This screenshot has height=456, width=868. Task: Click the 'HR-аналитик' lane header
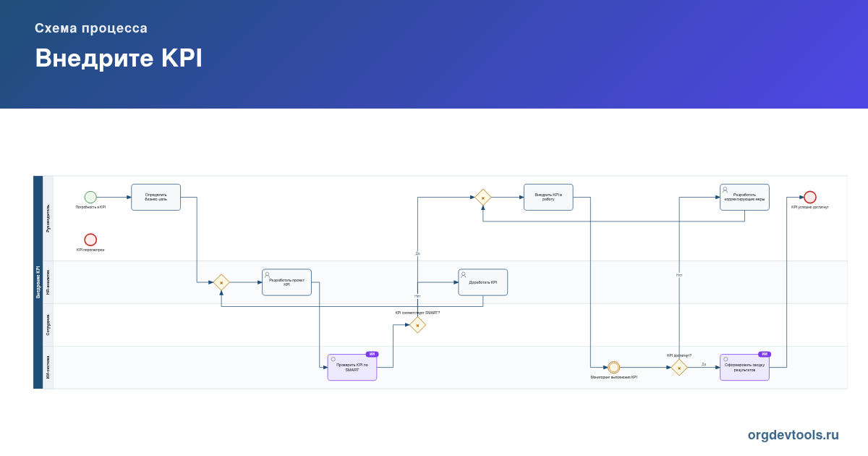tap(48, 282)
